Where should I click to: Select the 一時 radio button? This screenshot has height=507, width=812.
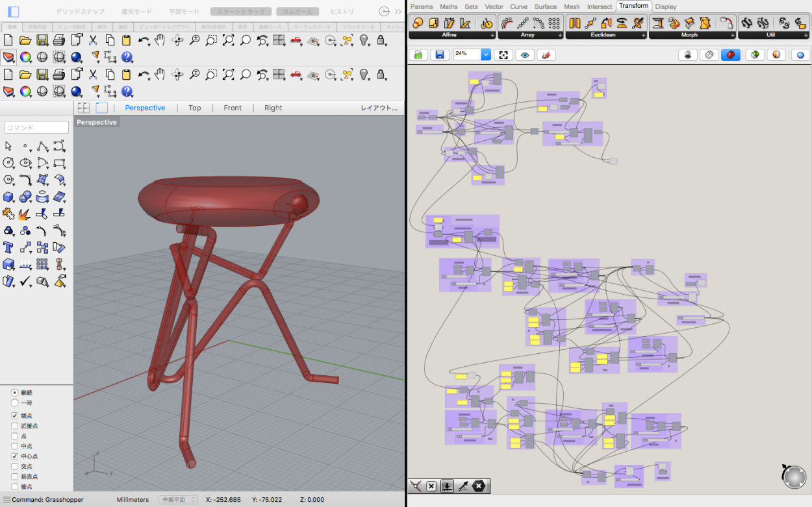[x=15, y=402]
